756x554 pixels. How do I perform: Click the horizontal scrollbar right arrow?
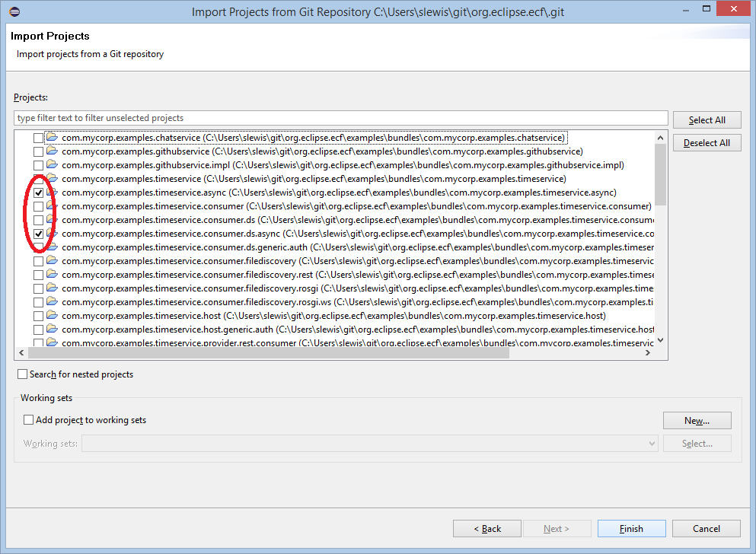648,352
